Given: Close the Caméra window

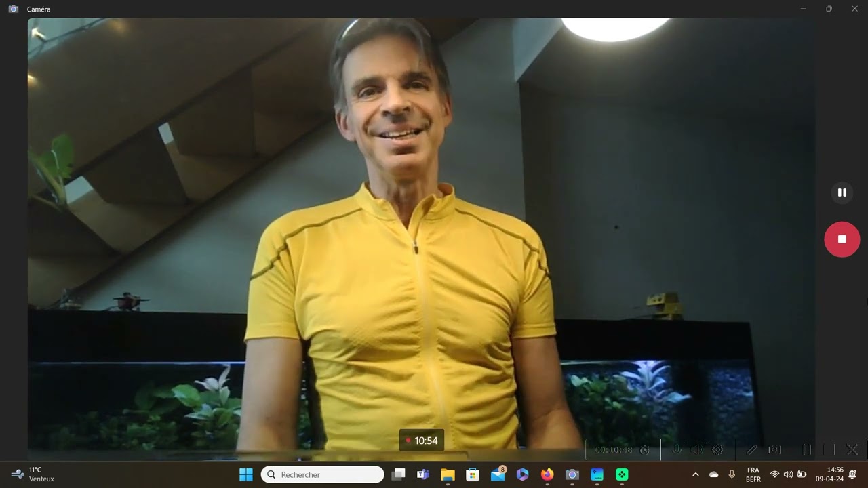Looking at the screenshot, I should pos(854,9).
